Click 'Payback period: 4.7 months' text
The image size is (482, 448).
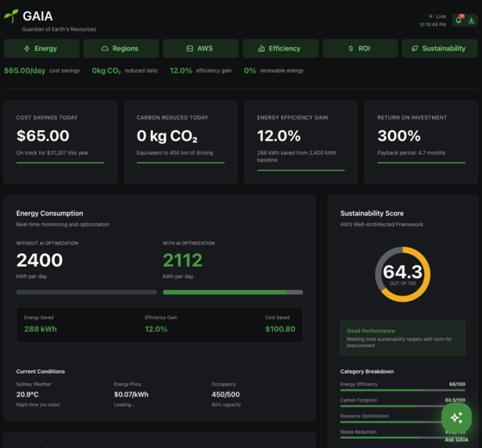[411, 152]
